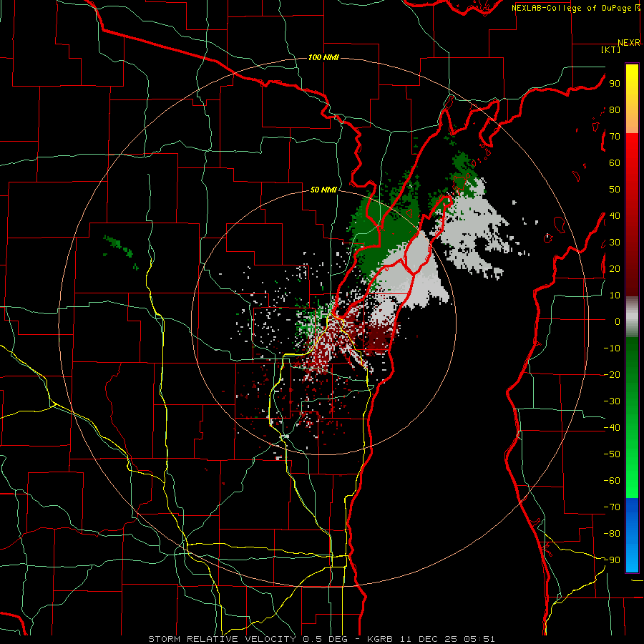
Task: Click the -50 value on the velocity scale
Action: 612,454
